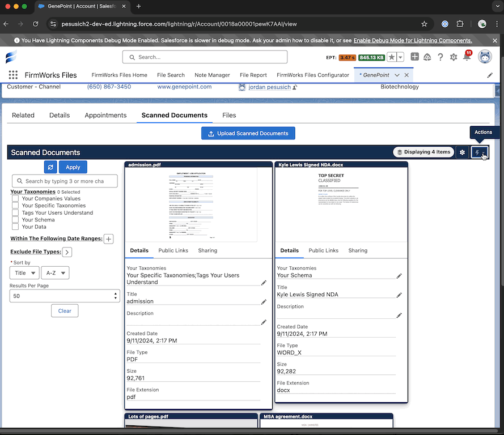Screen dimensions: 504x435
Task: Open Sharing tab on Kyle Lewis NDA card
Action: click(x=358, y=250)
